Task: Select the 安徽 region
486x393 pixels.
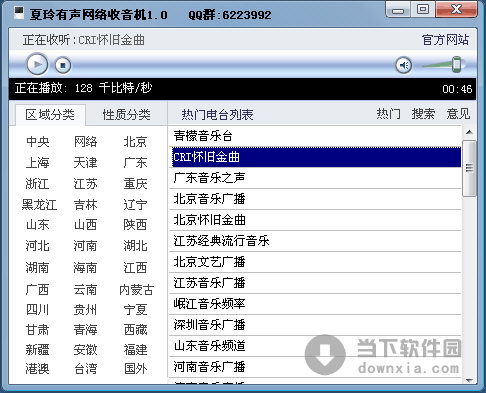Action: pos(85,350)
